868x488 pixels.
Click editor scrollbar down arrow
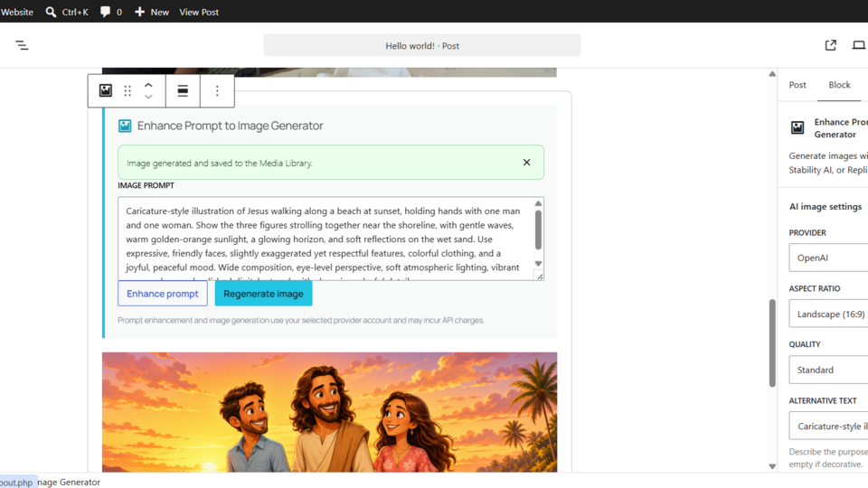[772, 466]
